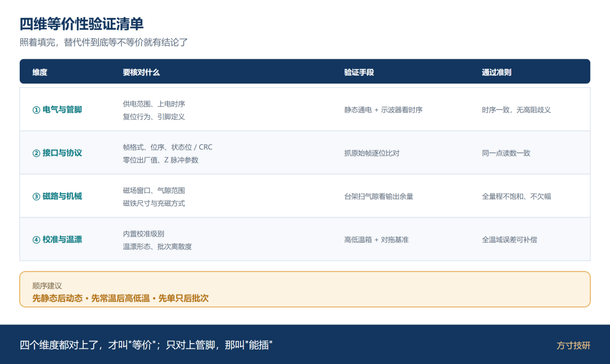Click the 顺序建议 label

click(x=47, y=286)
